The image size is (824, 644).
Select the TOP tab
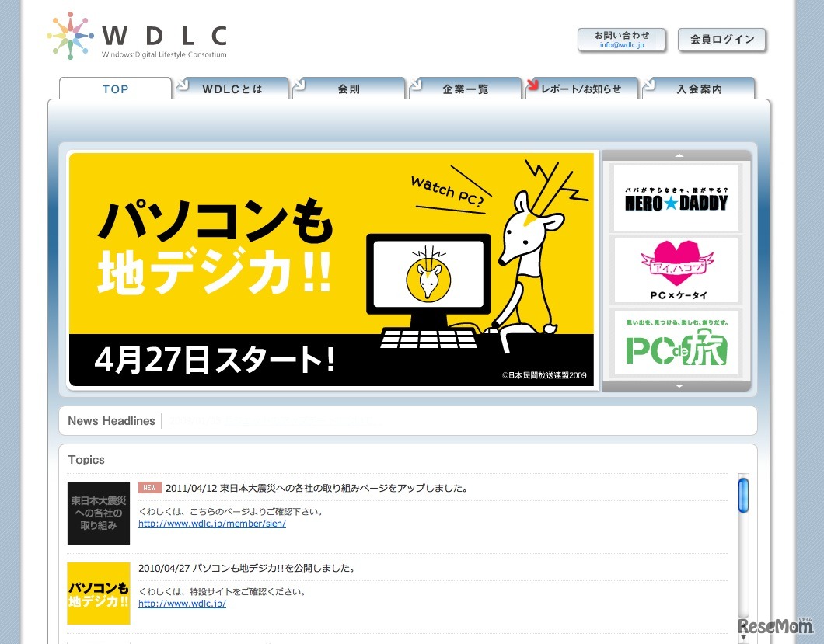pyautogui.click(x=116, y=89)
